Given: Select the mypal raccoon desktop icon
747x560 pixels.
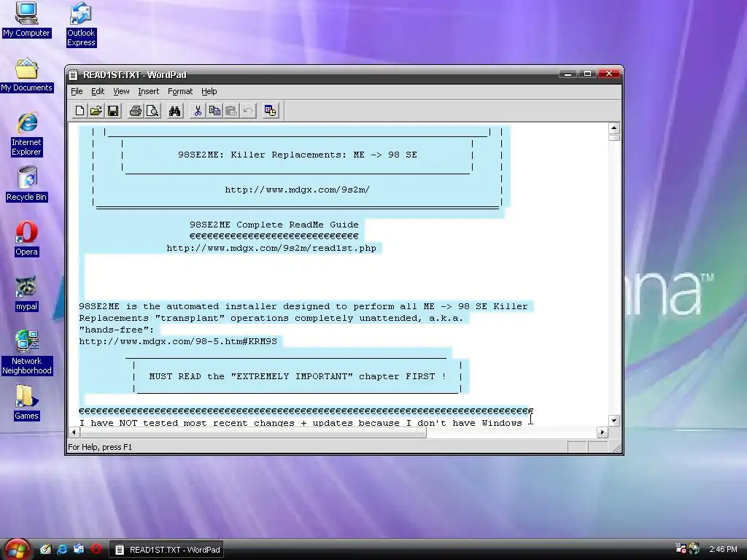Looking at the screenshot, I should coord(26,294).
